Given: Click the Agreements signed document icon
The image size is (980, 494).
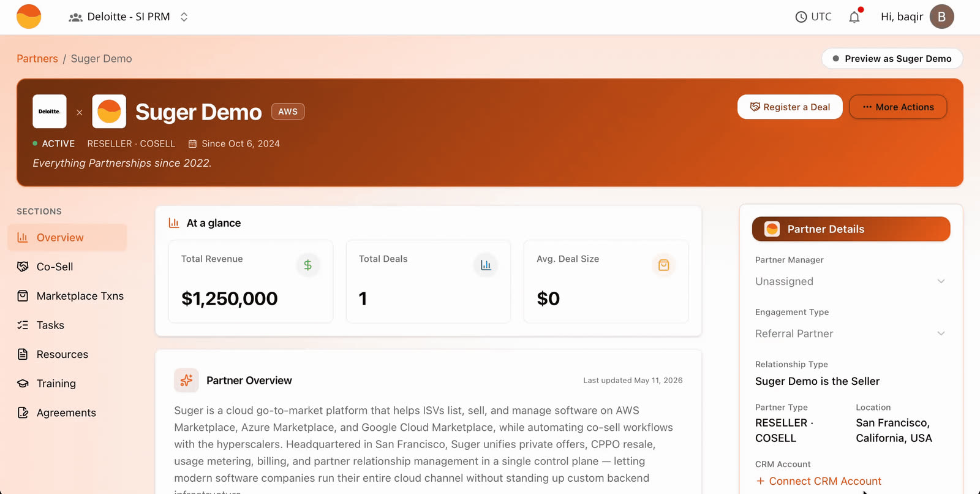Looking at the screenshot, I should pyautogui.click(x=23, y=412).
